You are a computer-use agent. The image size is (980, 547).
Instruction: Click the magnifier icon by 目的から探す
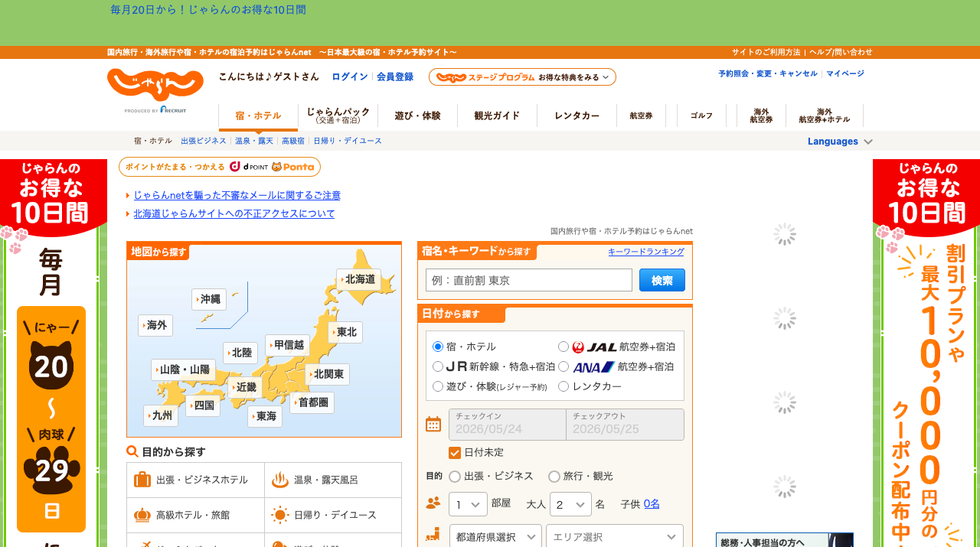[x=132, y=451]
